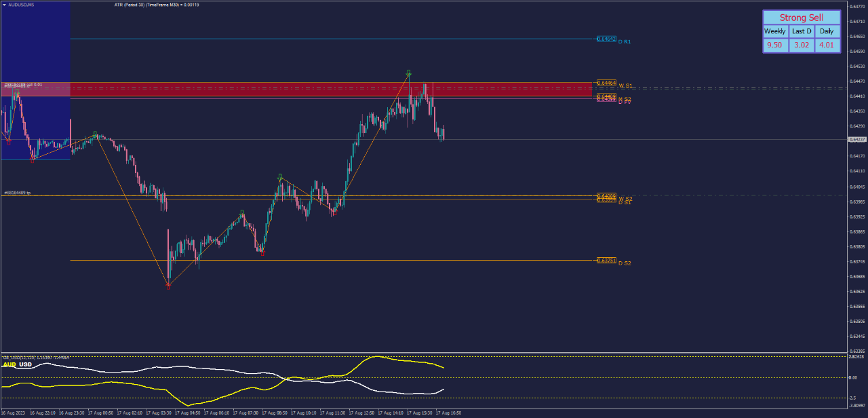868x418 pixels.
Task: Click the D R1 pivot label
Action: point(625,41)
